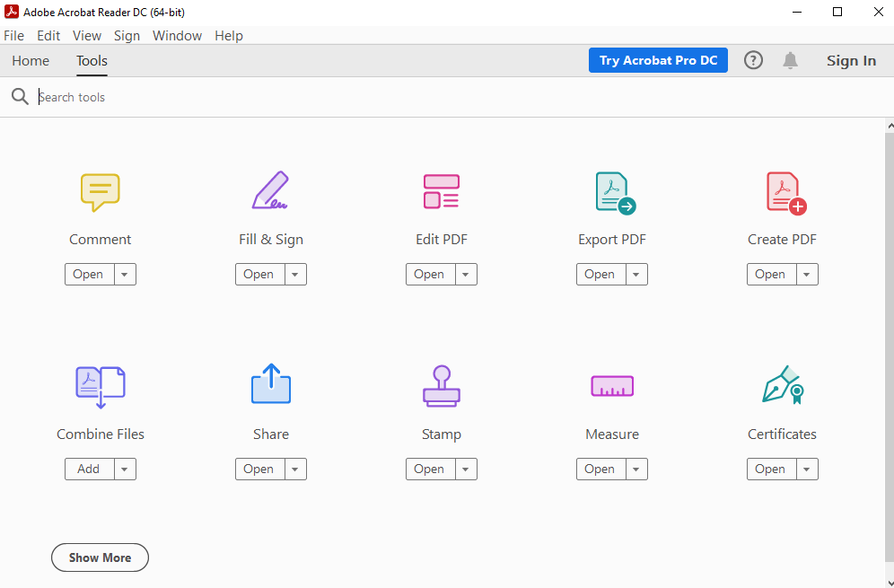
Task: Click the Edit PDF icon
Action: tap(442, 191)
